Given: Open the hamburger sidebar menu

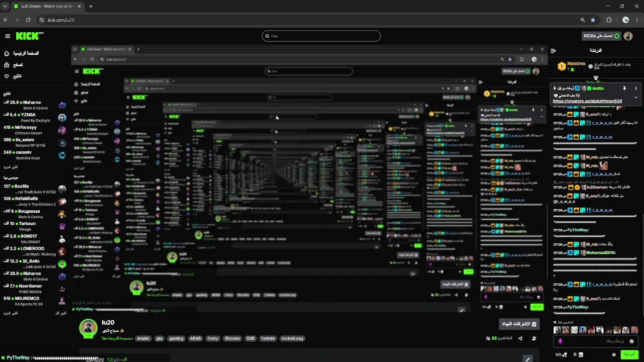Looking at the screenshot, I should click(x=8, y=36).
